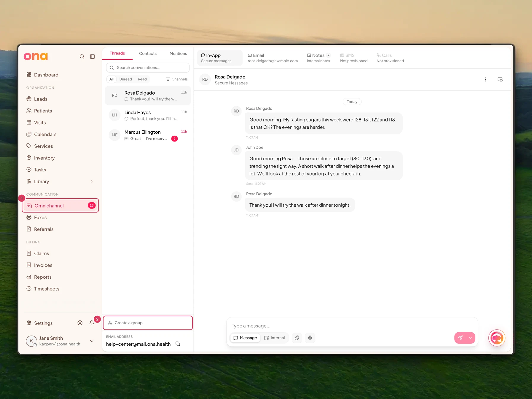The width and height of the screenshot is (532, 399).
Task: Click Rosa's fasting sugars message bubble
Action: tap(324, 123)
